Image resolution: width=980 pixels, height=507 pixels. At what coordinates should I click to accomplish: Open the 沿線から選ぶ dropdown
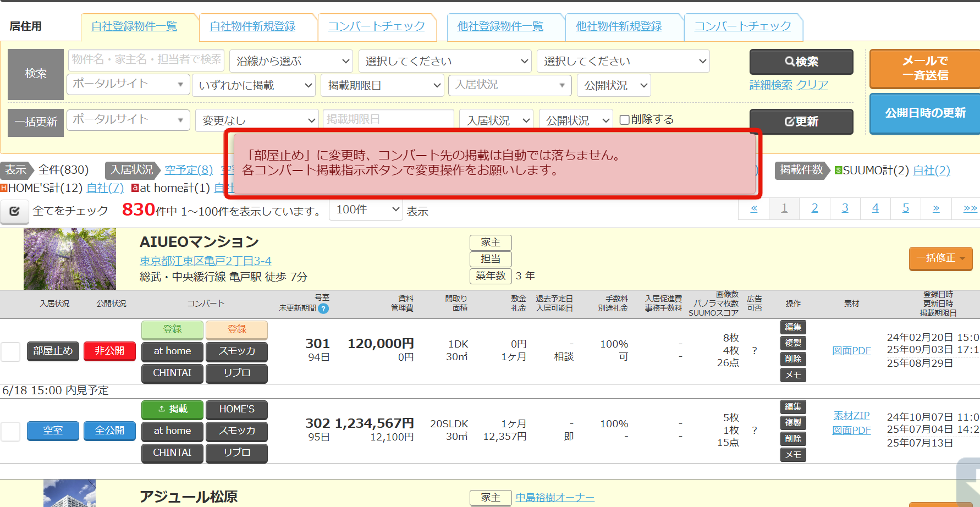pyautogui.click(x=291, y=61)
